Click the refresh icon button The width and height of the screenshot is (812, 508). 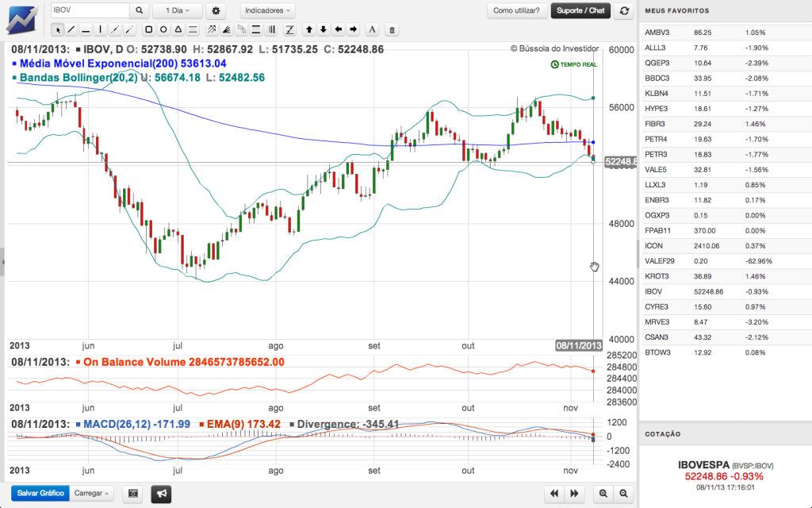coord(625,10)
